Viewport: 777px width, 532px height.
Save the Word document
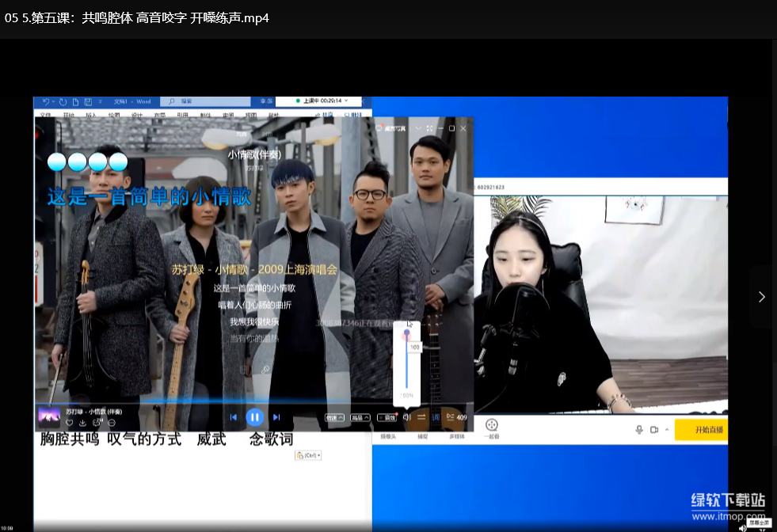(x=88, y=101)
